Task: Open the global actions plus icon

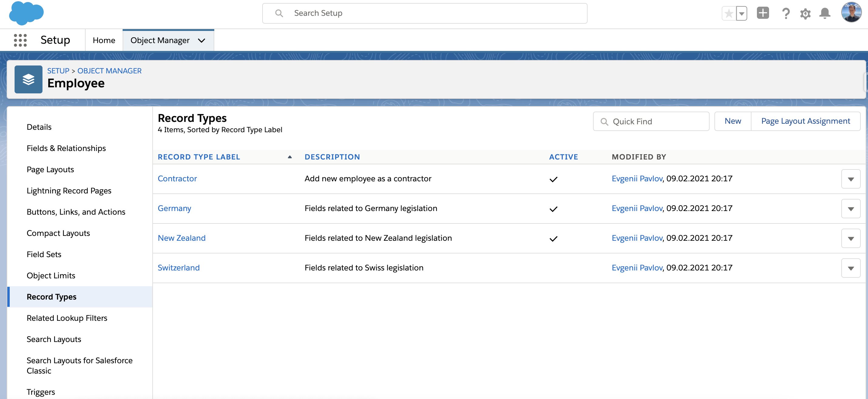Action: [x=763, y=13]
